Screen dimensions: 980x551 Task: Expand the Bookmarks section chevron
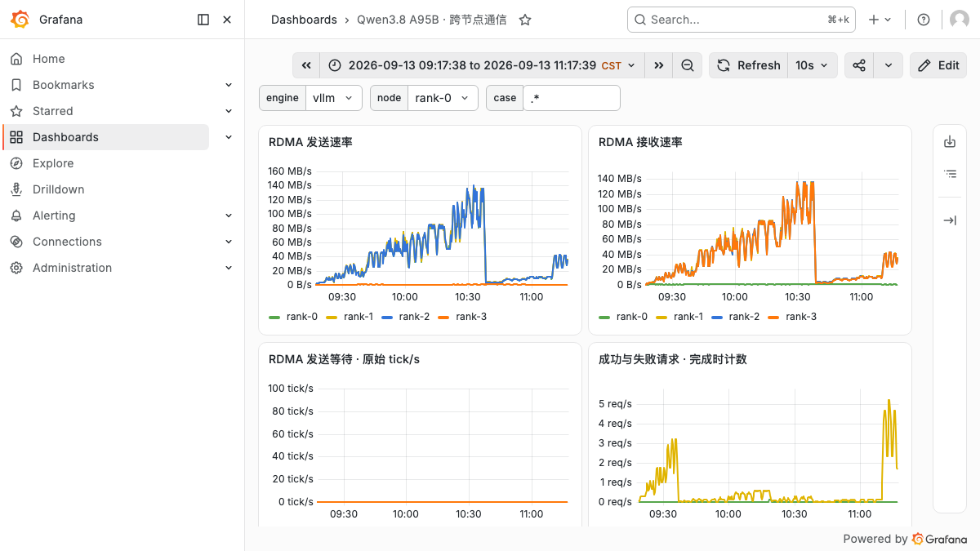pyautogui.click(x=229, y=85)
